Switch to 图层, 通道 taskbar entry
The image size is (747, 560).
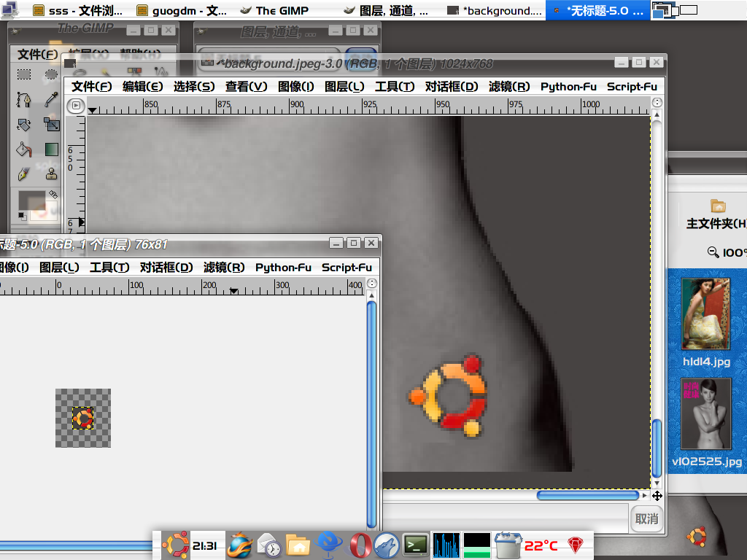386,10
